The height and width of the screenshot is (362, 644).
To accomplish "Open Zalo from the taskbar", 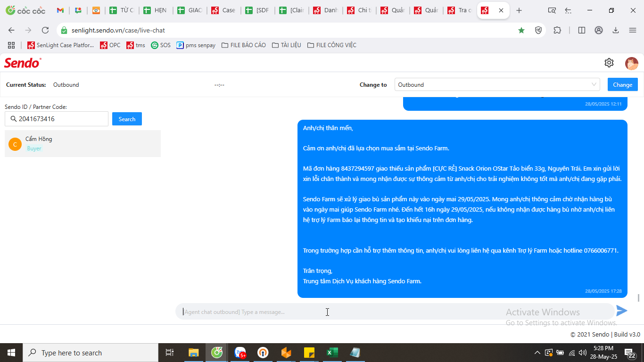I will tap(240, 353).
